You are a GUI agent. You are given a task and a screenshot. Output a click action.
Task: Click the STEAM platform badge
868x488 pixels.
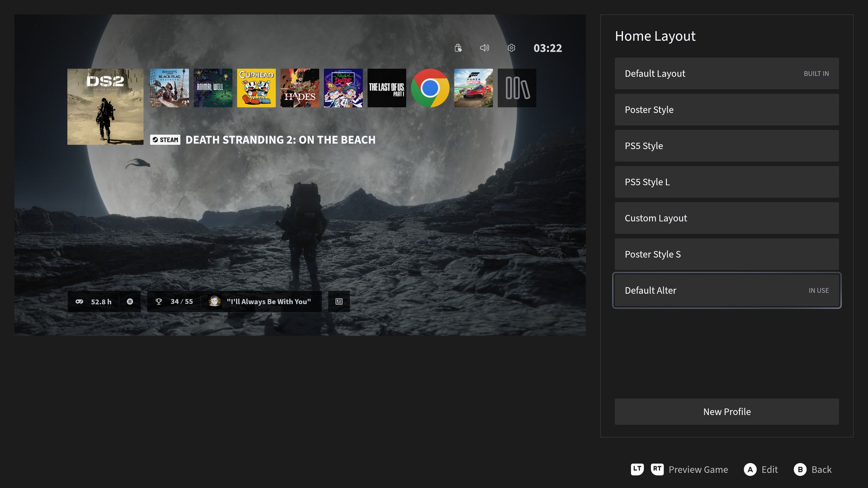[x=165, y=140]
